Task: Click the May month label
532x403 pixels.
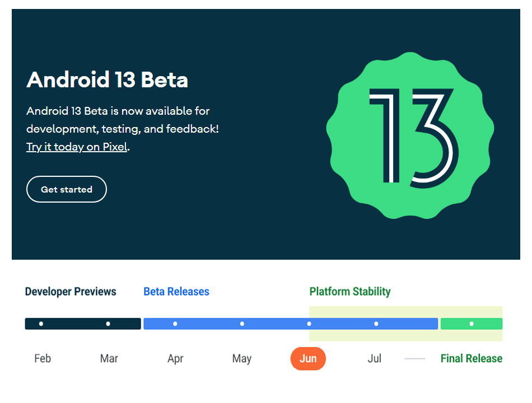Action: click(242, 359)
